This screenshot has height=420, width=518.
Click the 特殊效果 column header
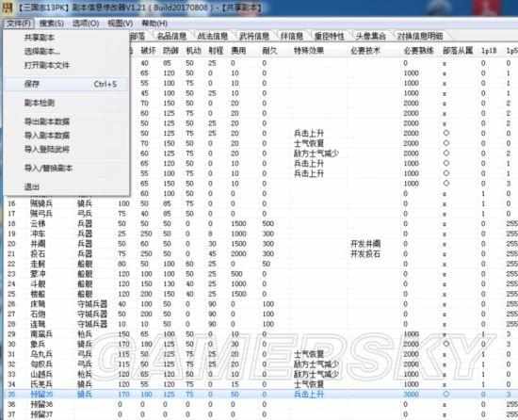309,51
